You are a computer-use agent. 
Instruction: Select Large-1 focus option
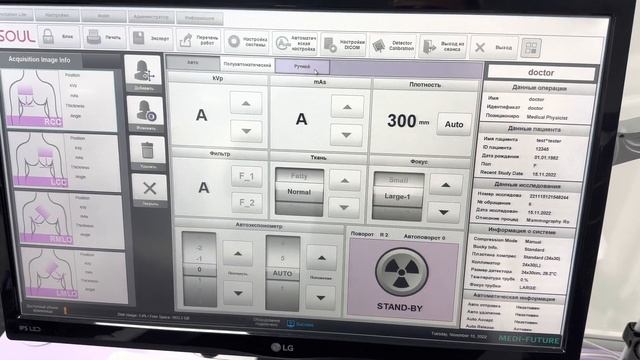point(398,196)
